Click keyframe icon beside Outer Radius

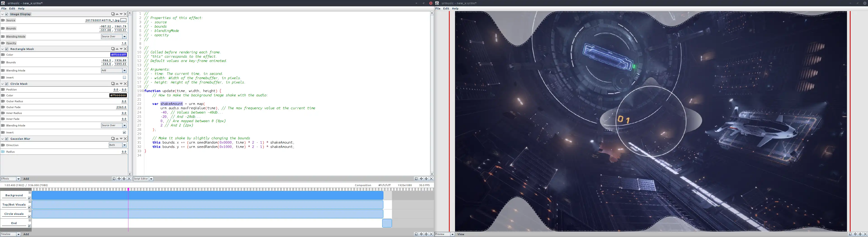pyautogui.click(x=3, y=101)
